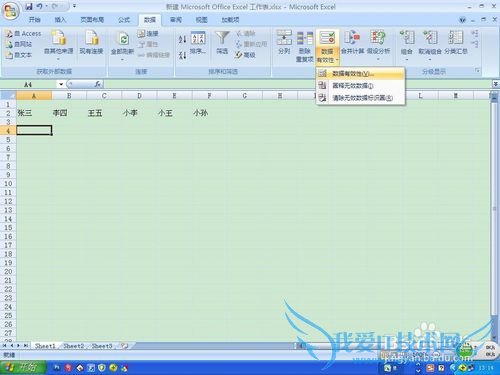Select cell containing 王五

click(x=104, y=113)
